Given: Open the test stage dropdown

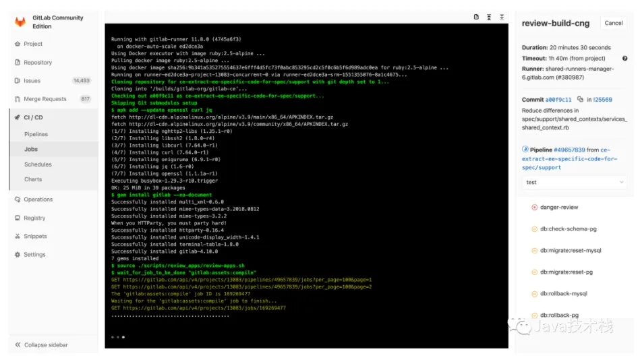Looking at the screenshot, I should [575, 183].
